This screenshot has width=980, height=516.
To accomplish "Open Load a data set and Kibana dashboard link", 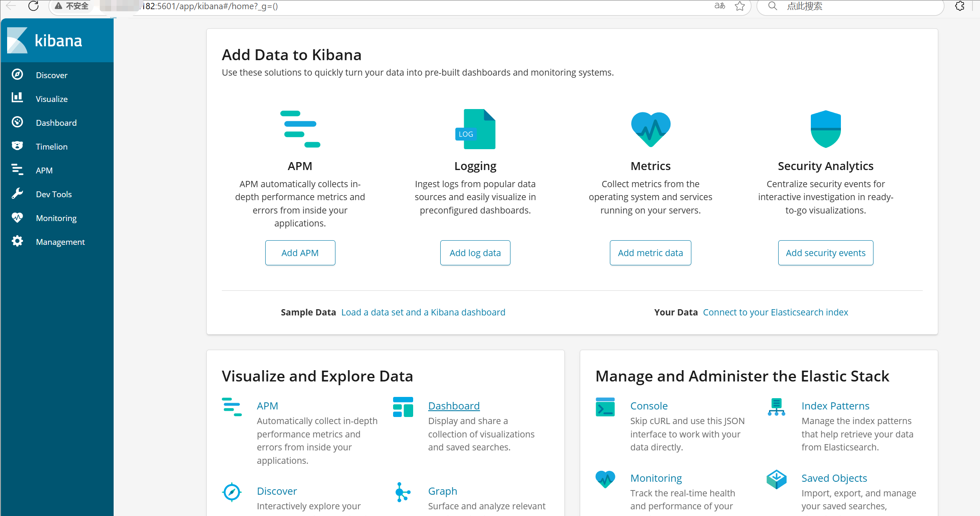I will tap(423, 312).
